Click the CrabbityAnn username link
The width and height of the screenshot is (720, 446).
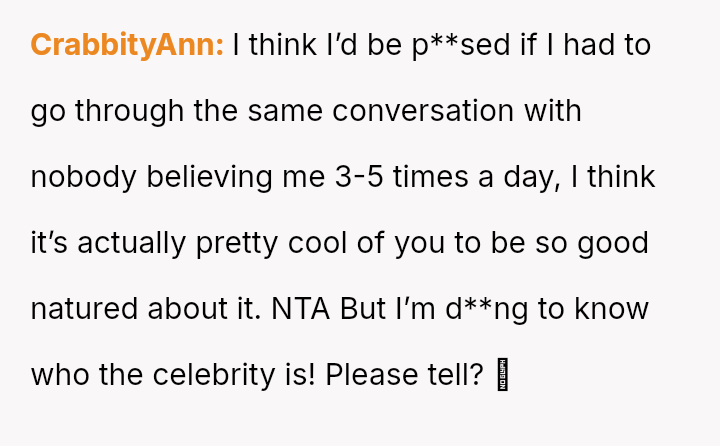click(127, 45)
